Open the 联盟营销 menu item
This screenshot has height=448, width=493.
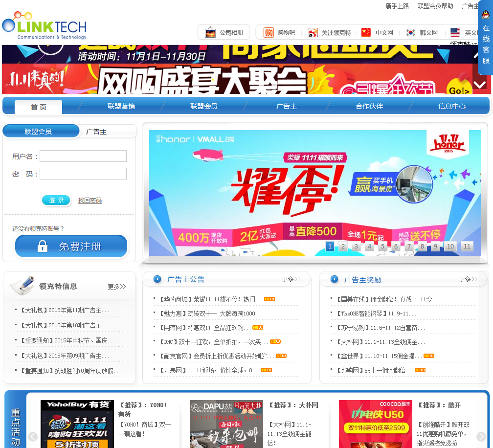click(121, 106)
